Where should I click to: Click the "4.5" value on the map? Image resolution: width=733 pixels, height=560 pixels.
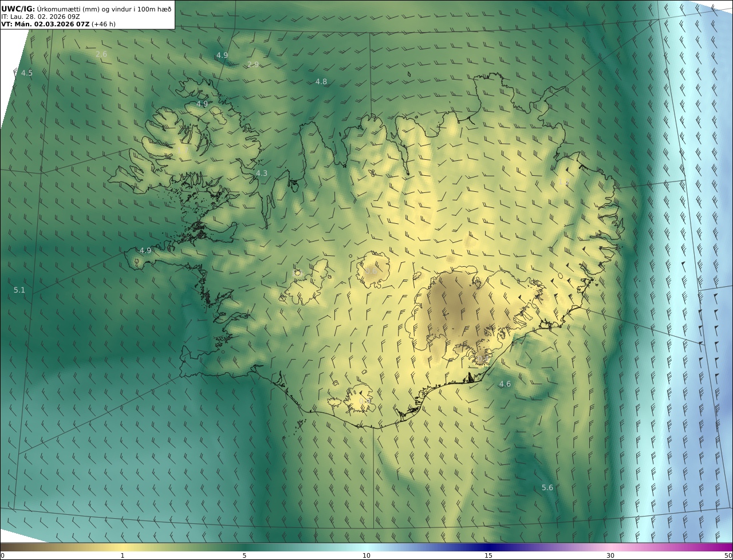point(27,73)
